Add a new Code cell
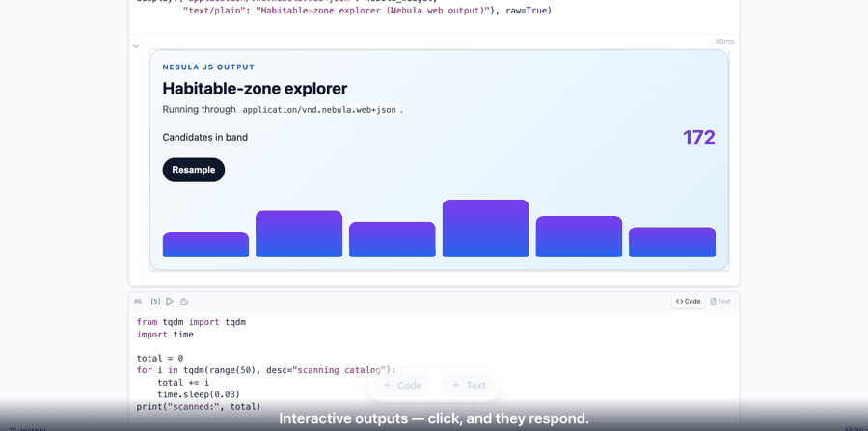This screenshot has height=431, width=868. click(402, 385)
